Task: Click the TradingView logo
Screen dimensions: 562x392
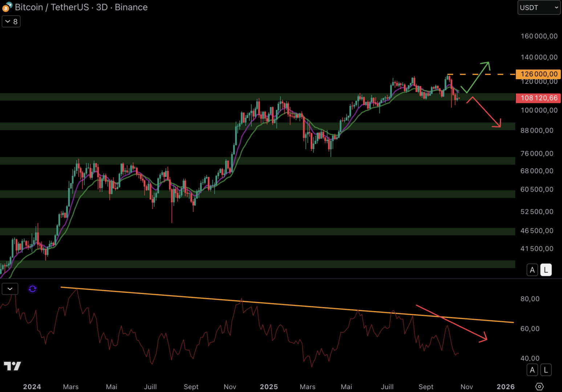Action: [12, 366]
